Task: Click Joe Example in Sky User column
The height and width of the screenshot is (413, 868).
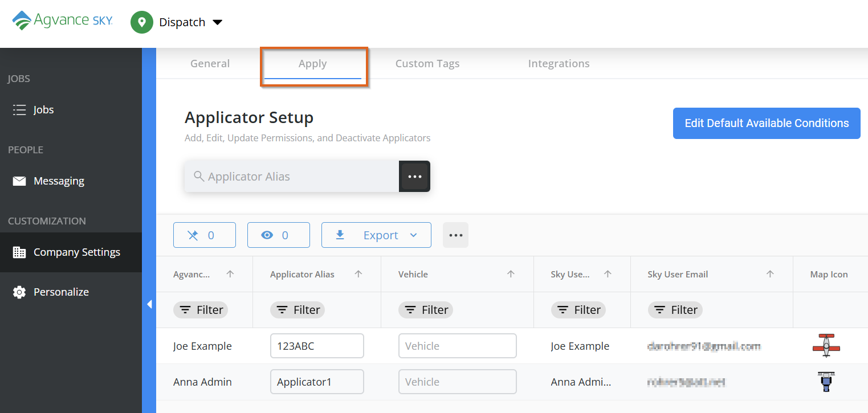Action: [x=580, y=346]
